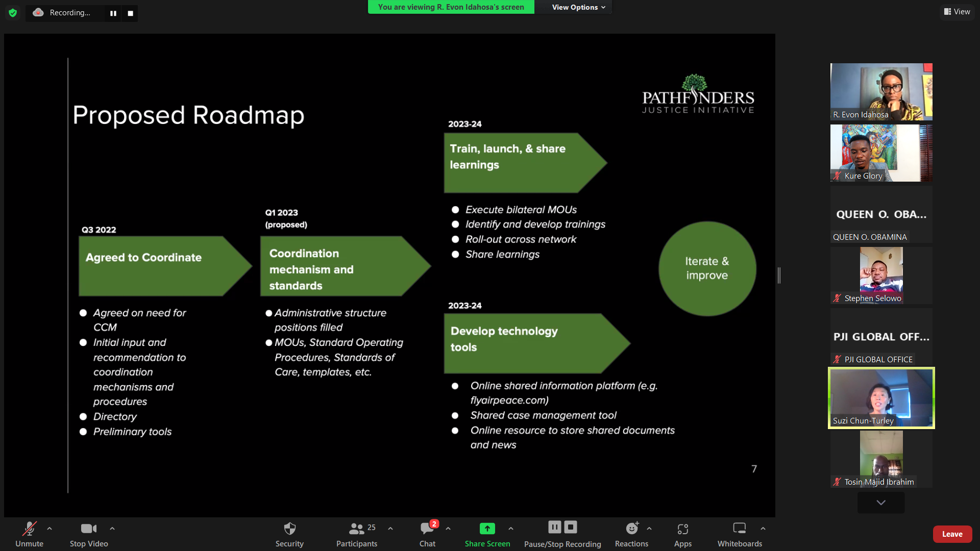Image resolution: width=980 pixels, height=551 pixels.
Task: Expand video options arrow beside Stop Video
Action: tap(112, 529)
